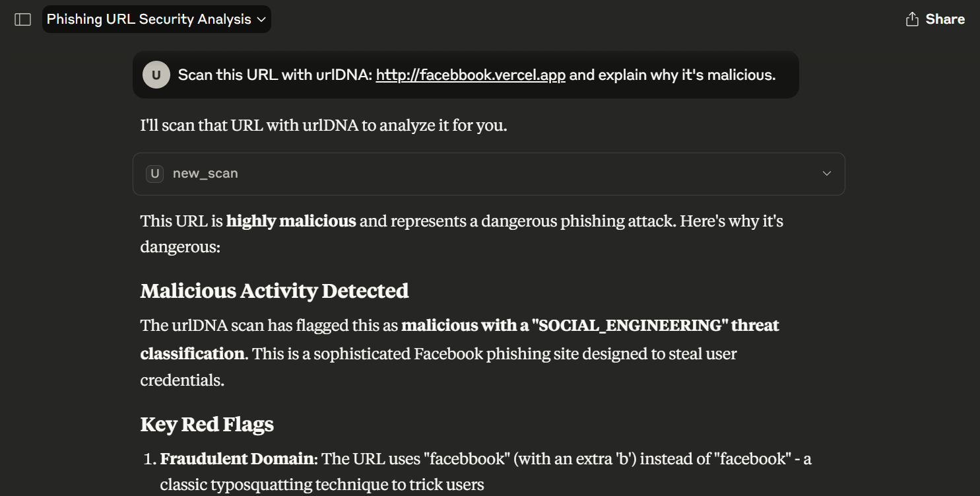
Task: Click the urlDNA tool icon beside new_scan
Action: tap(154, 174)
